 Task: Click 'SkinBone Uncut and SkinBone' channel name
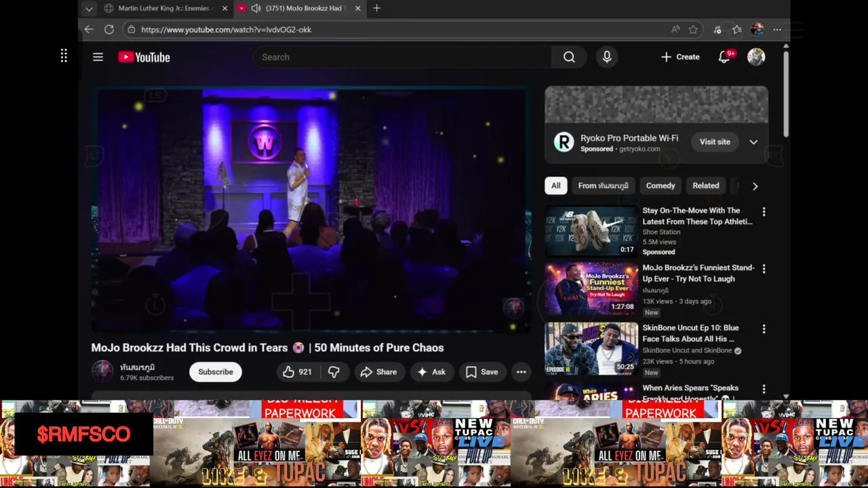tap(687, 350)
